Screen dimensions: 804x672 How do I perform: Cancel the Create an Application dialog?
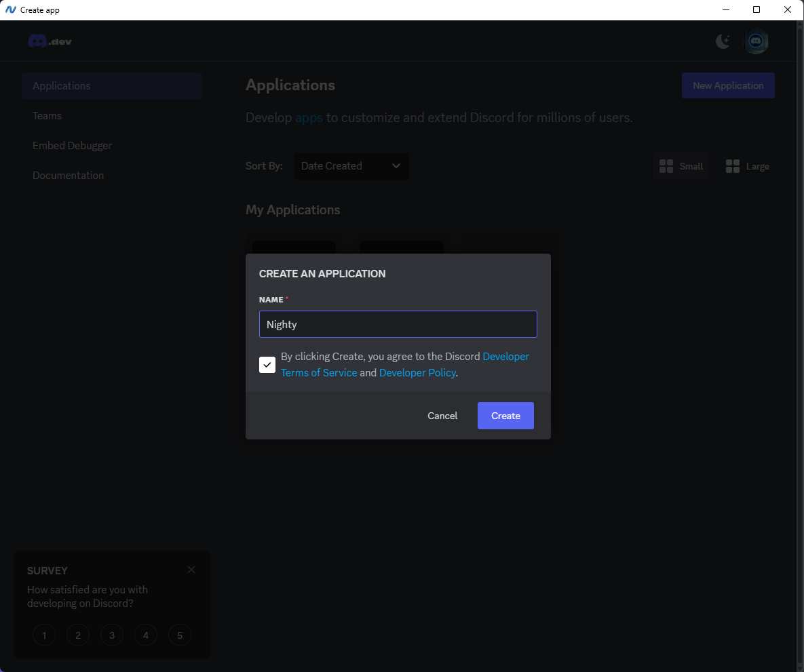[442, 416]
